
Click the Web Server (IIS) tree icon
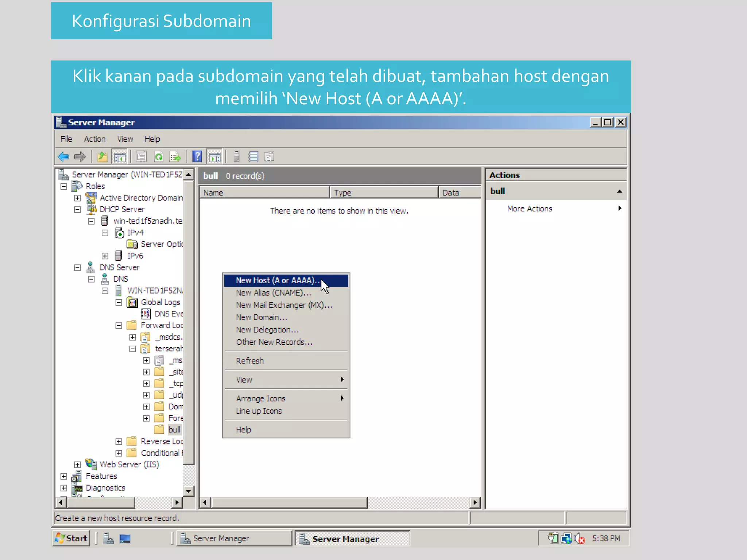(91, 464)
